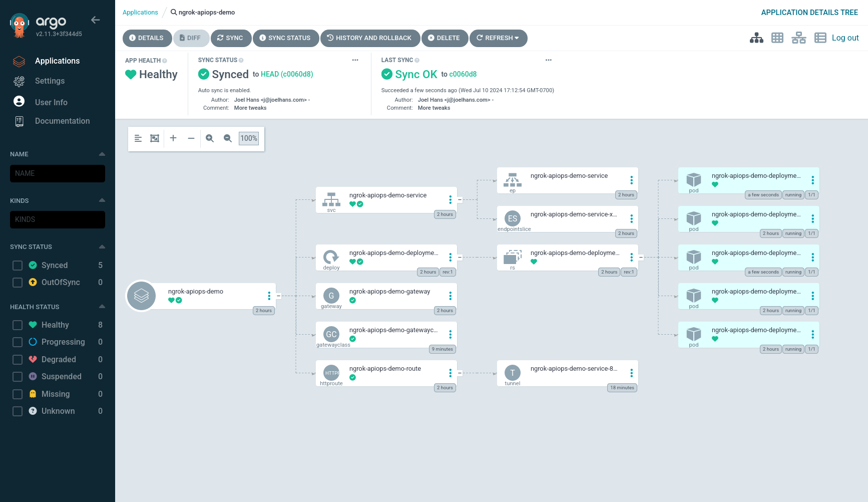Click inside the KINDS filter field
The image size is (868, 502).
click(x=58, y=219)
